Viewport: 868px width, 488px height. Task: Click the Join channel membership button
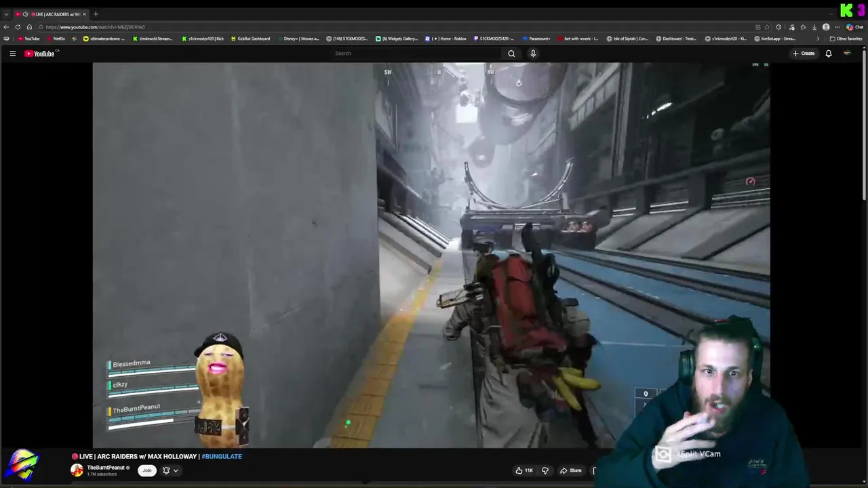click(146, 470)
